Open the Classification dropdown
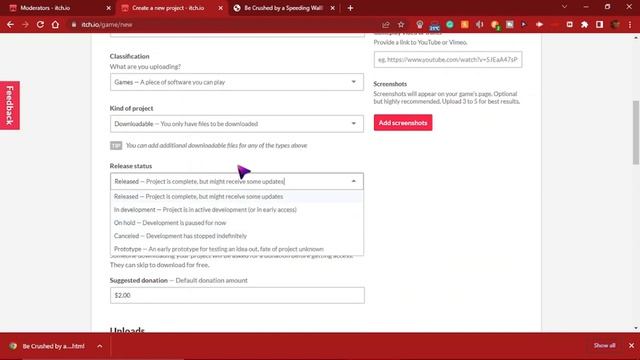The height and width of the screenshot is (360, 640). pyautogui.click(x=237, y=82)
